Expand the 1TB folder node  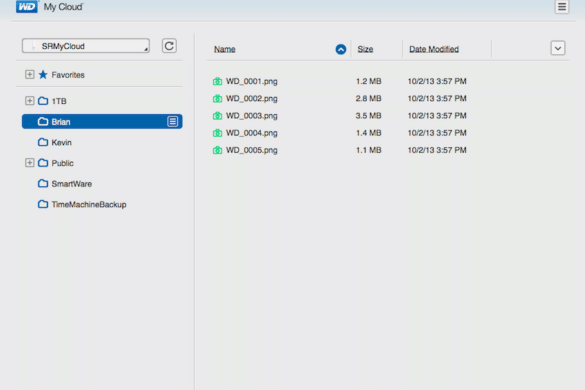[x=29, y=101]
